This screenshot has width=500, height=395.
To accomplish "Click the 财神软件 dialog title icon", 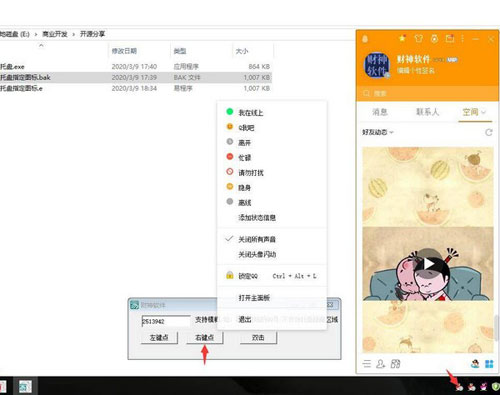I will [x=134, y=305].
